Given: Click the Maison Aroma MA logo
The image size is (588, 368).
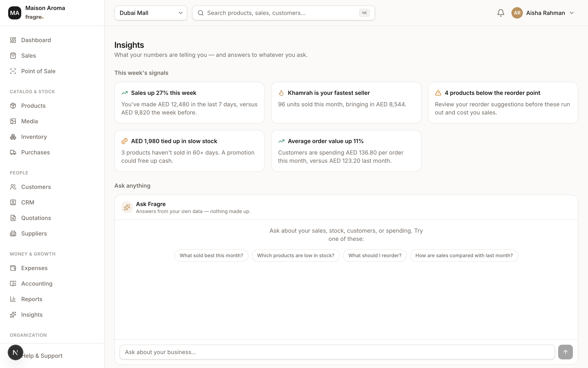Looking at the screenshot, I should (14, 13).
